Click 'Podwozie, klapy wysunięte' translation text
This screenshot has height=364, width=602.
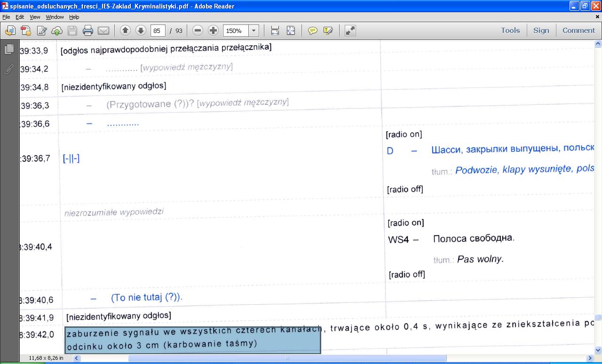(513, 169)
